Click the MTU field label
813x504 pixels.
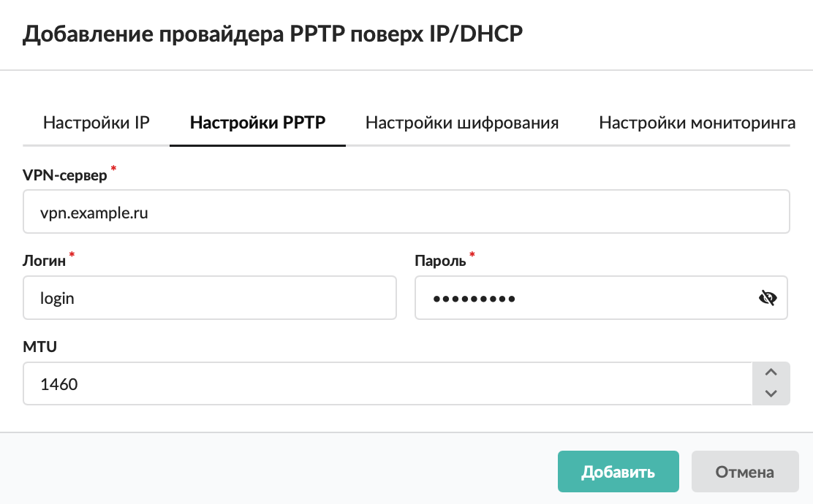coord(40,347)
